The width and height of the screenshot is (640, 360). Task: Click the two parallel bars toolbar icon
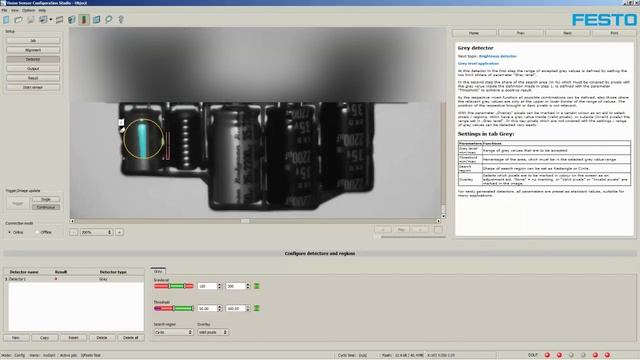point(60,20)
